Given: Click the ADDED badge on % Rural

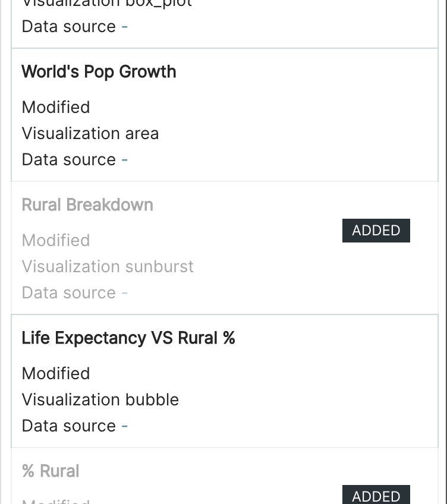Looking at the screenshot, I should [376, 496].
